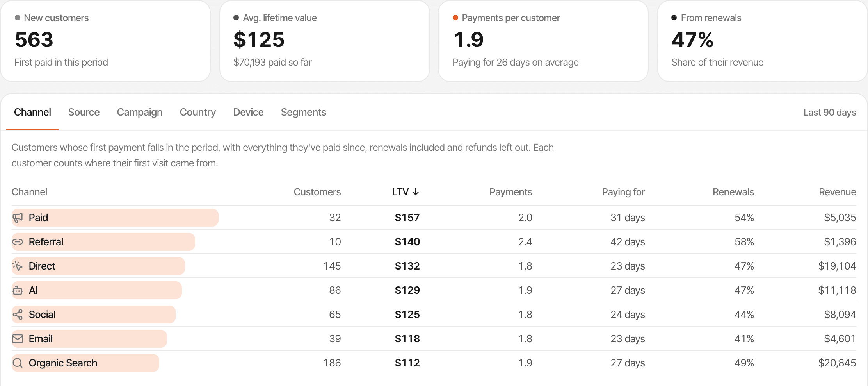868x386 pixels.
Task: Click the 58% renewals value for Referral
Action: coord(744,242)
